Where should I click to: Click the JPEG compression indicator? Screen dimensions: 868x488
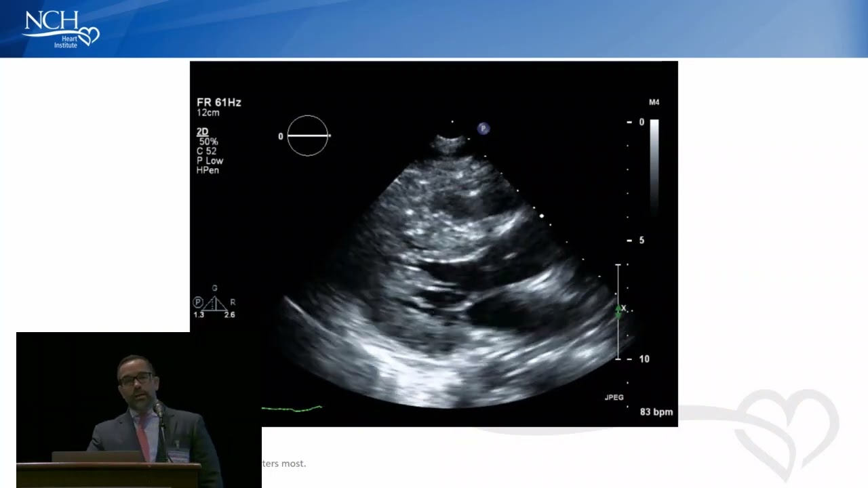pyautogui.click(x=613, y=397)
